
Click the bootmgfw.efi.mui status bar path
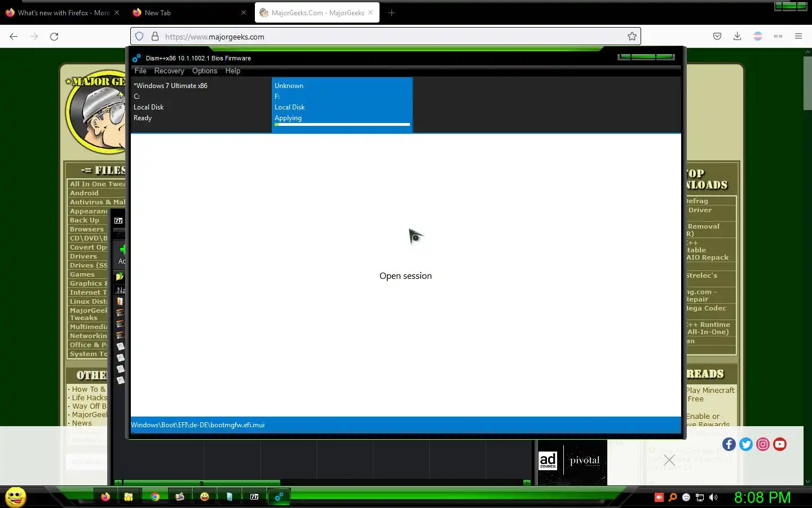(x=198, y=425)
